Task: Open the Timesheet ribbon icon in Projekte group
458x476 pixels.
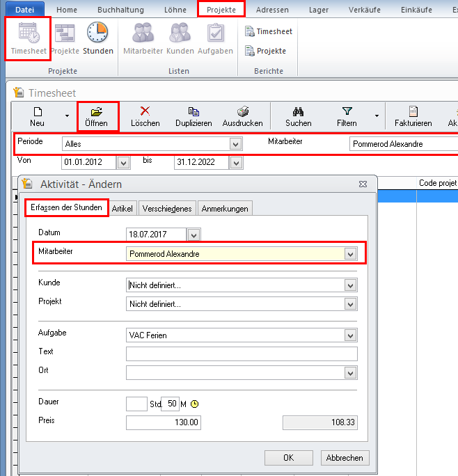Action: click(29, 38)
